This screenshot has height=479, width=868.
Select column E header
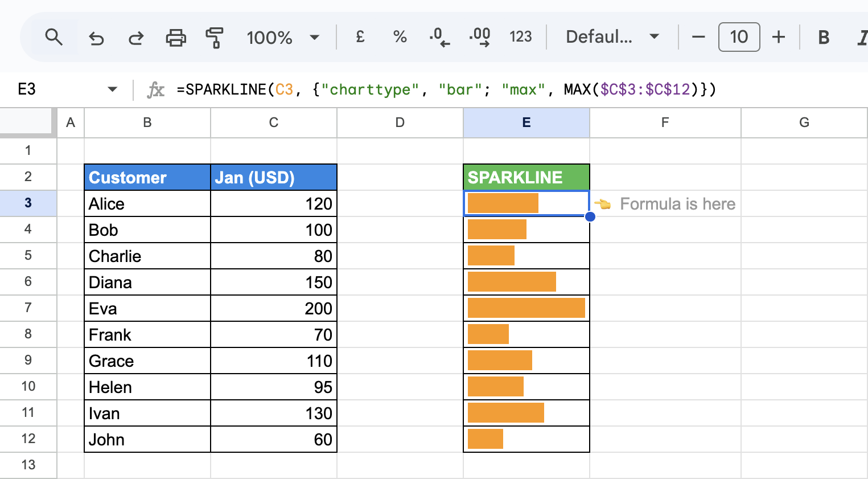click(526, 122)
